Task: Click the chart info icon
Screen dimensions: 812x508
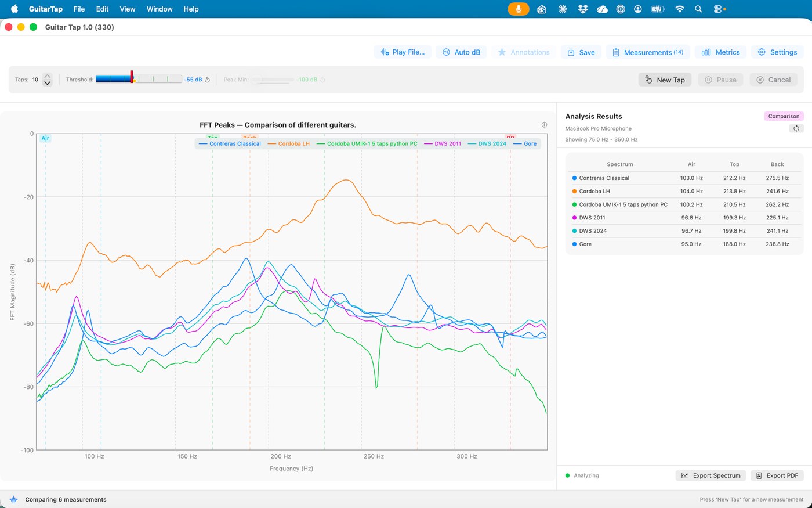Action: coord(544,125)
